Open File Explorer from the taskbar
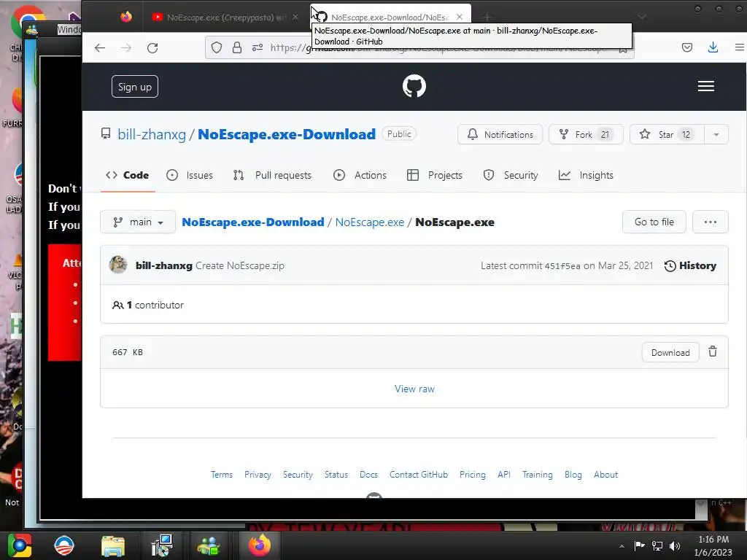Screen dimensions: 747x560 (113, 545)
